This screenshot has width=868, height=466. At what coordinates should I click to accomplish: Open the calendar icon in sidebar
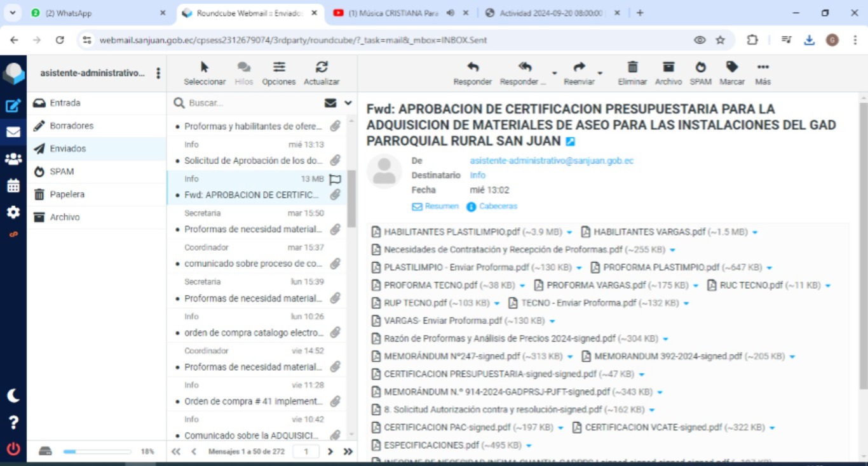click(13, 185)
